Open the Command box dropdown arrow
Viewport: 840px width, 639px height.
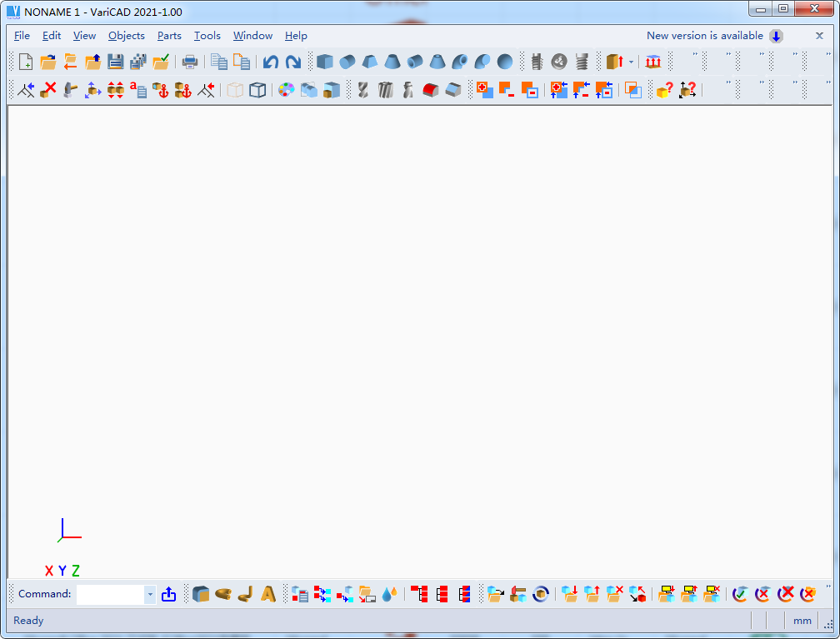[x=150, y=594]
